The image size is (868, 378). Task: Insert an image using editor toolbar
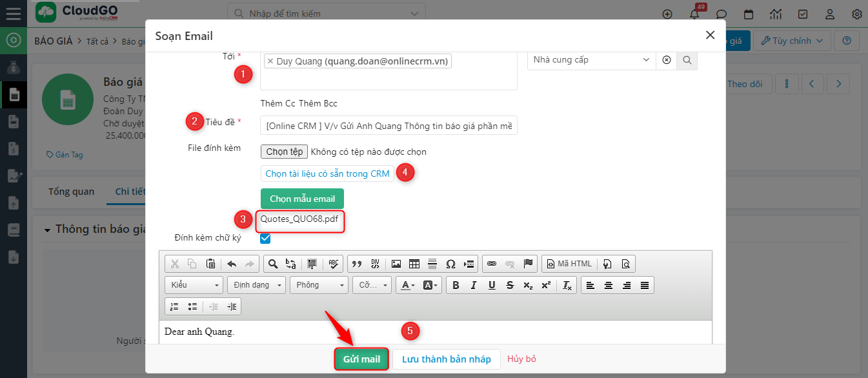click(x=396, y=264)
